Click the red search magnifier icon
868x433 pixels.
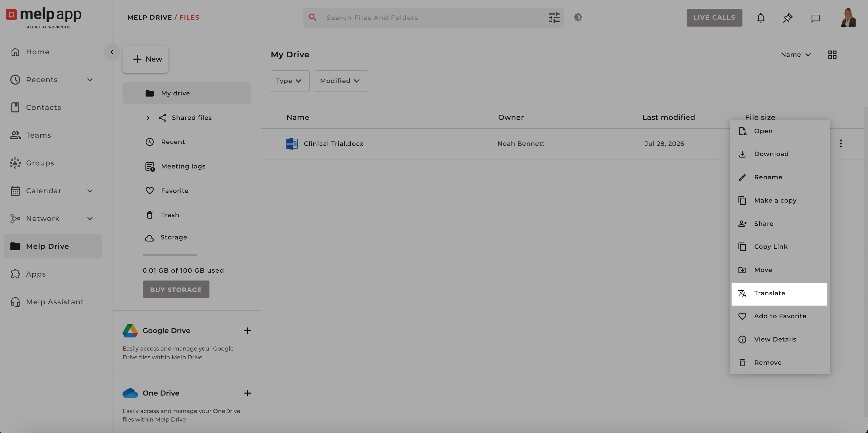[x=312, y=17]
